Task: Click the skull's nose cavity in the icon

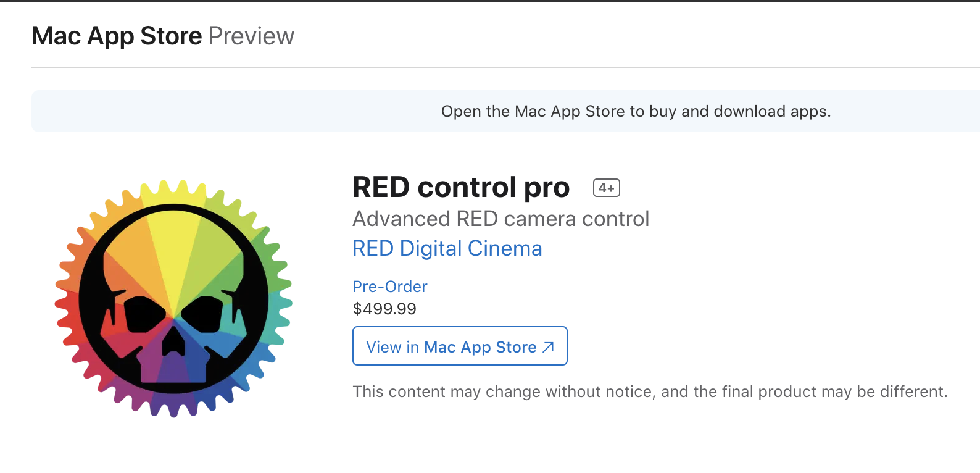Action: pos(174,342)
